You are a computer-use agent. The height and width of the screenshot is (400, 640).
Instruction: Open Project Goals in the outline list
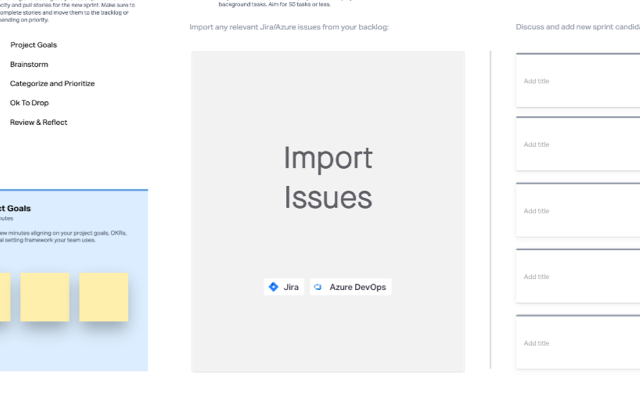point(40,45)
